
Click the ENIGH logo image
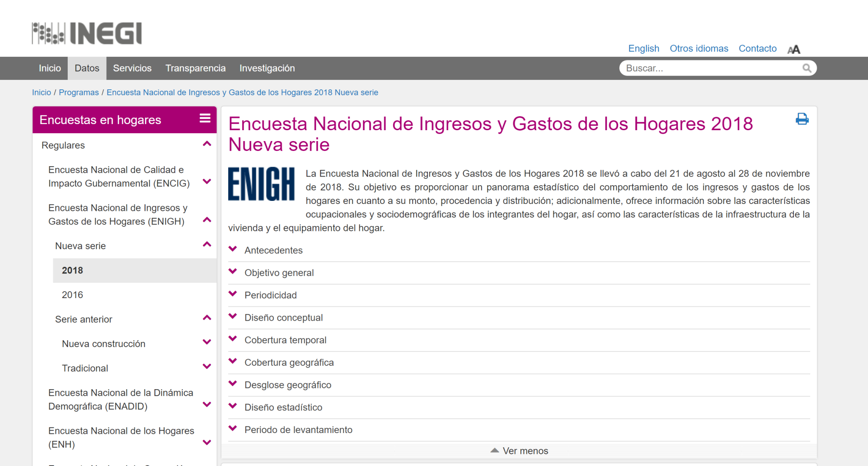(x=261, y=184)
